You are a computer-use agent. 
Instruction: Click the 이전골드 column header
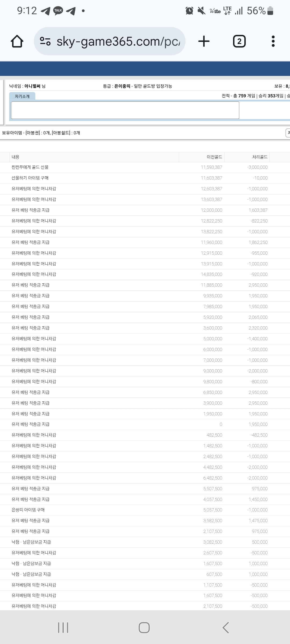[214, 157]
